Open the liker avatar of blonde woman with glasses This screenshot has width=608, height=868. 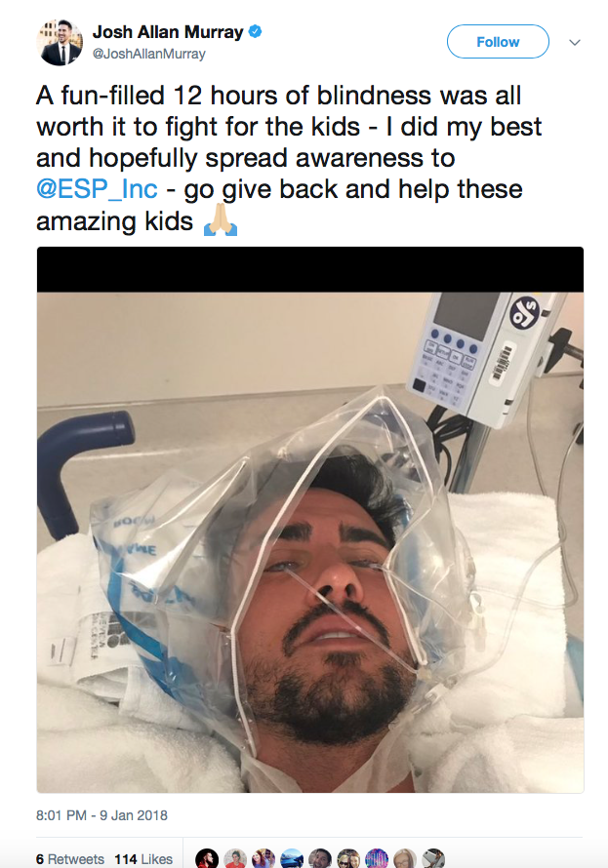pyautogui.click(x=405, y=858)
